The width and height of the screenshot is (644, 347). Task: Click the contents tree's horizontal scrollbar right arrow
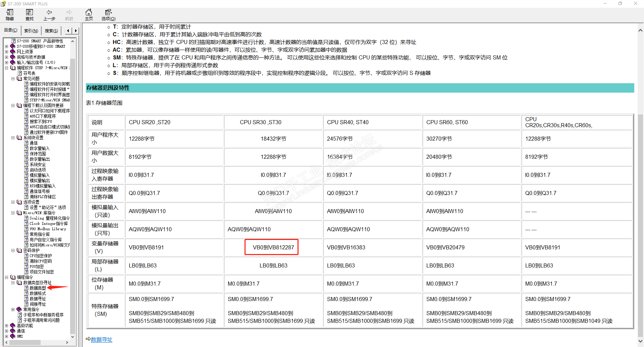click(67, 342)
